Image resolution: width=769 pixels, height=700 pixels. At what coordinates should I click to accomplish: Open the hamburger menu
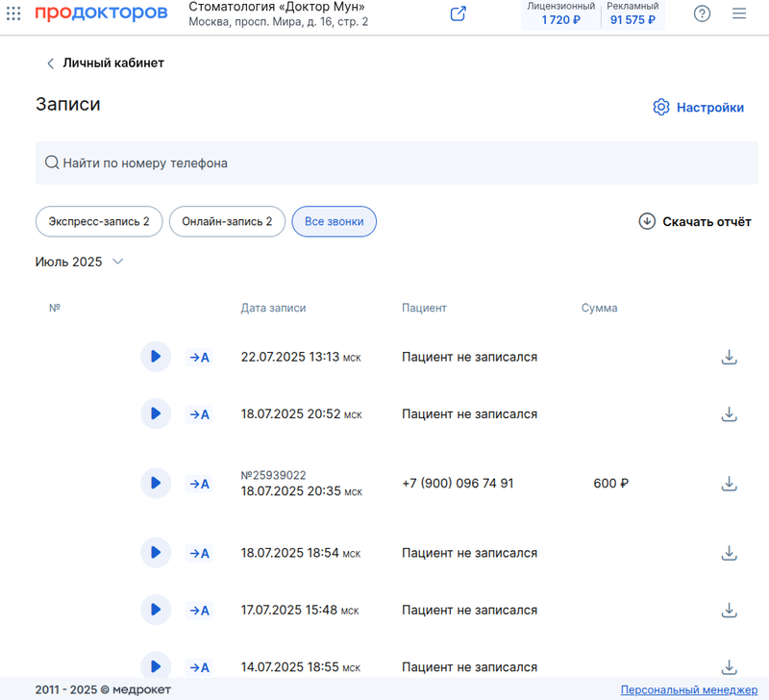[739, 13]
